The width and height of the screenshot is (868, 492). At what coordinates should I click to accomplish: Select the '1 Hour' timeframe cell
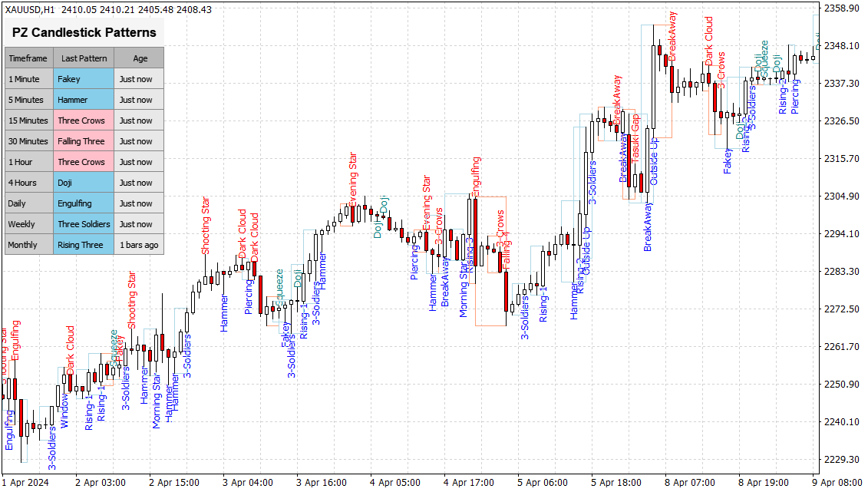29,162
